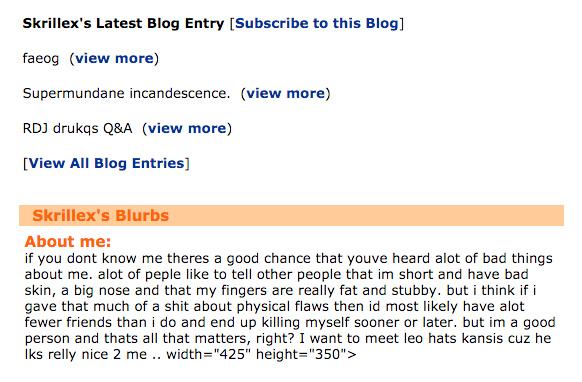Select the line starting 'fewer friends than i do'
This screenshot has width=582, height=382.
click(x=290, y=323)
